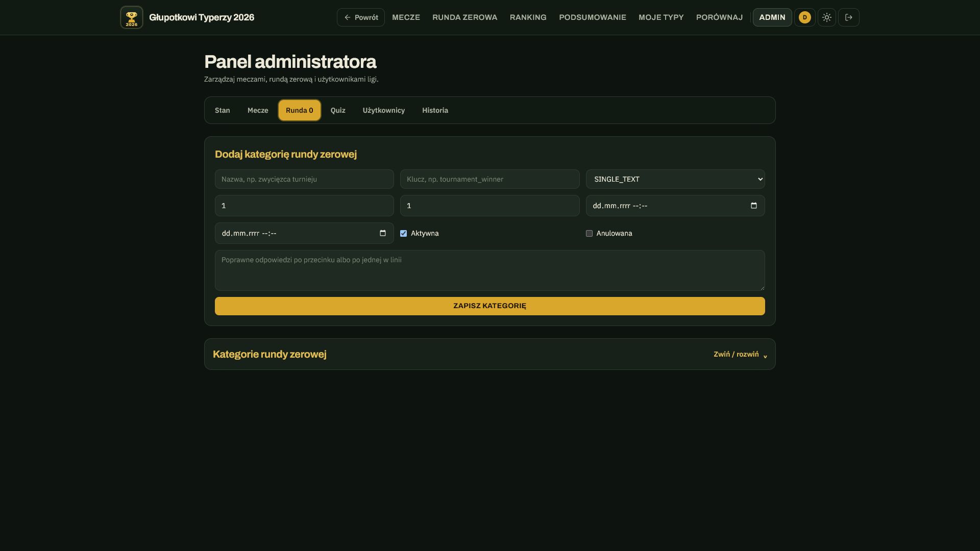
Task: Open the SINGLE_TEXT type dropdown
Action: coord(675,179)
